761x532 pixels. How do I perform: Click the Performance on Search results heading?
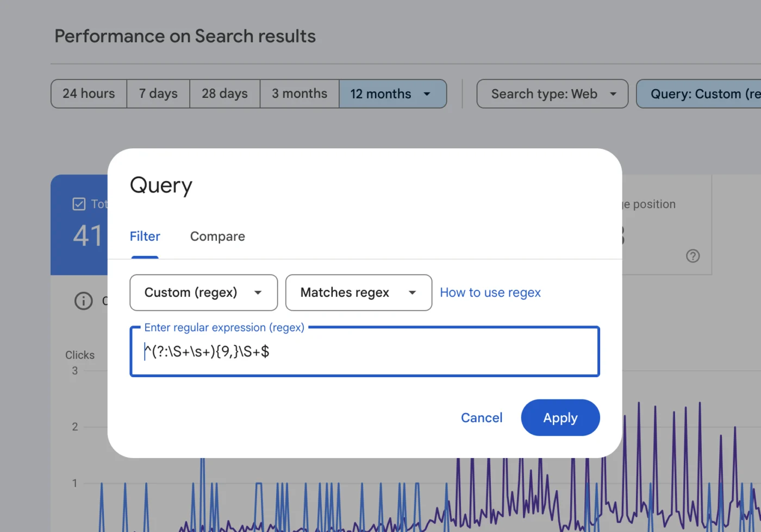tap(185, 36)
